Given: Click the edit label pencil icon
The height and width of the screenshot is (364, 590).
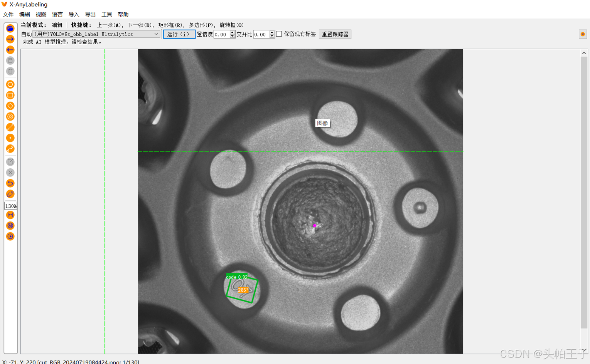Looking at the screenshot, I should pyautogui.click(x=10, y=162).
